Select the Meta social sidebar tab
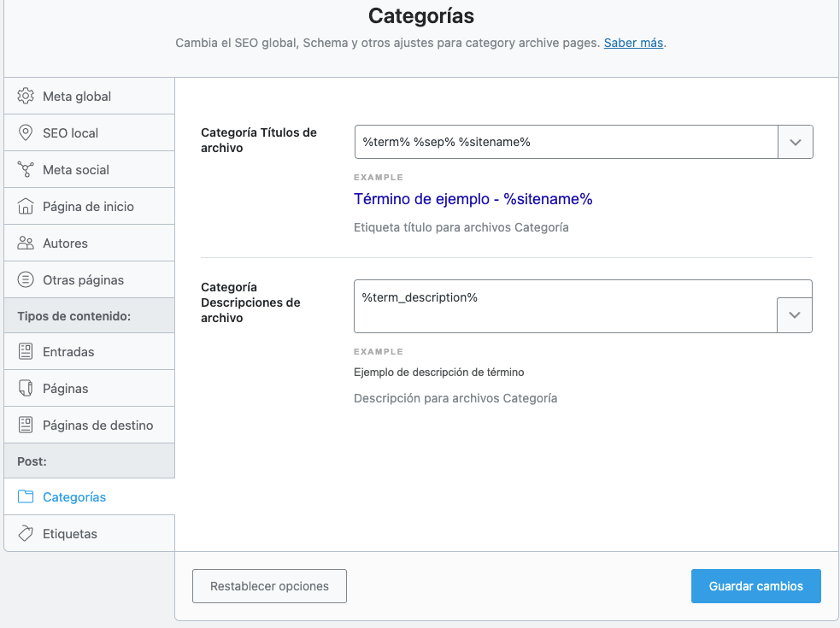 (x=90, y=169)
